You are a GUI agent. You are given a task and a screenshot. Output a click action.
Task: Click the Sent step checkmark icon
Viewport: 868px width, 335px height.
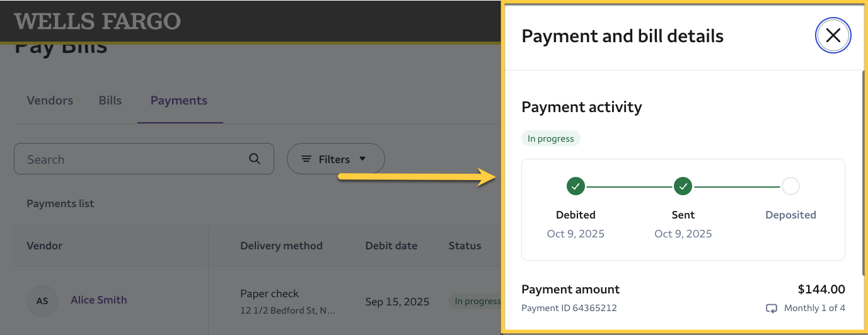point(683,186)
